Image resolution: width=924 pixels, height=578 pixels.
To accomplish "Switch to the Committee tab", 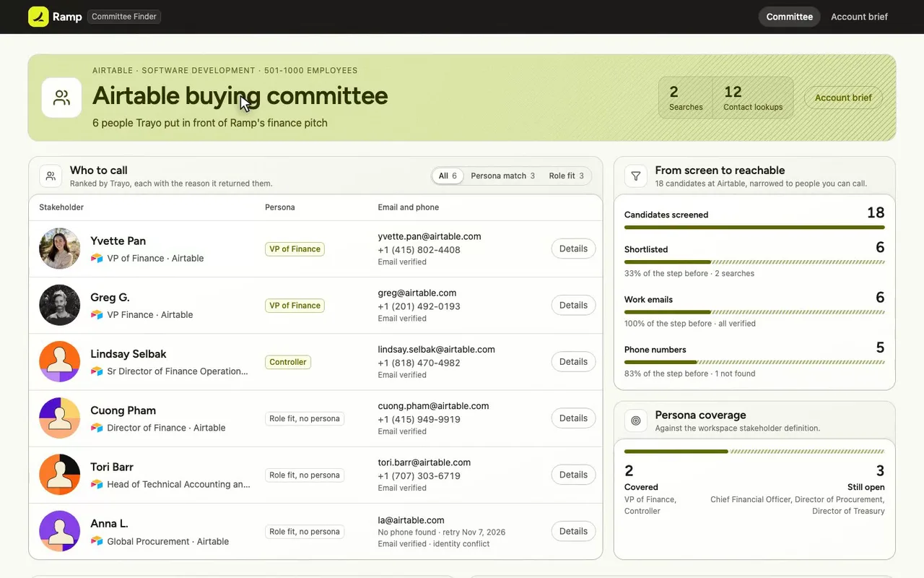I will pyautogui.click(x=789, y=17).
